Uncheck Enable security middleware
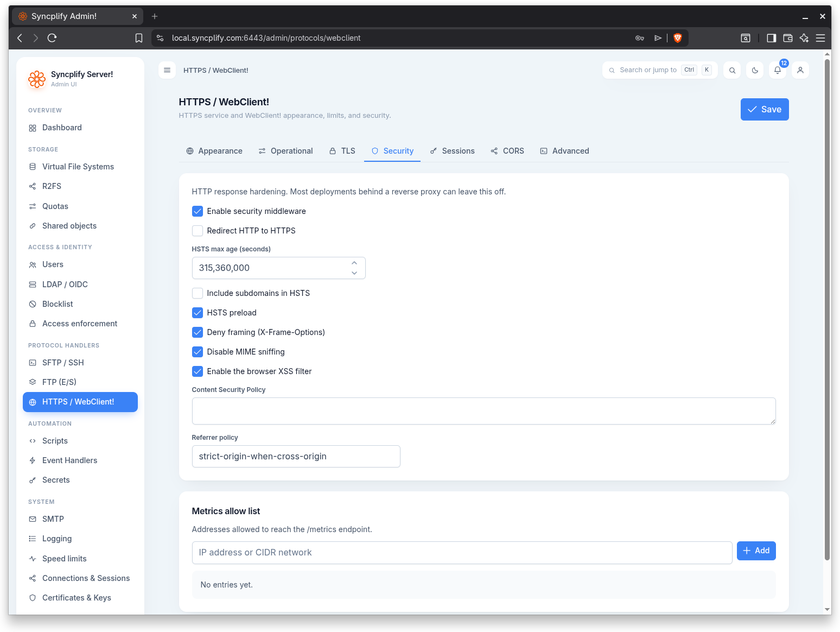840x632 pixels. click(x=198, y=211)
